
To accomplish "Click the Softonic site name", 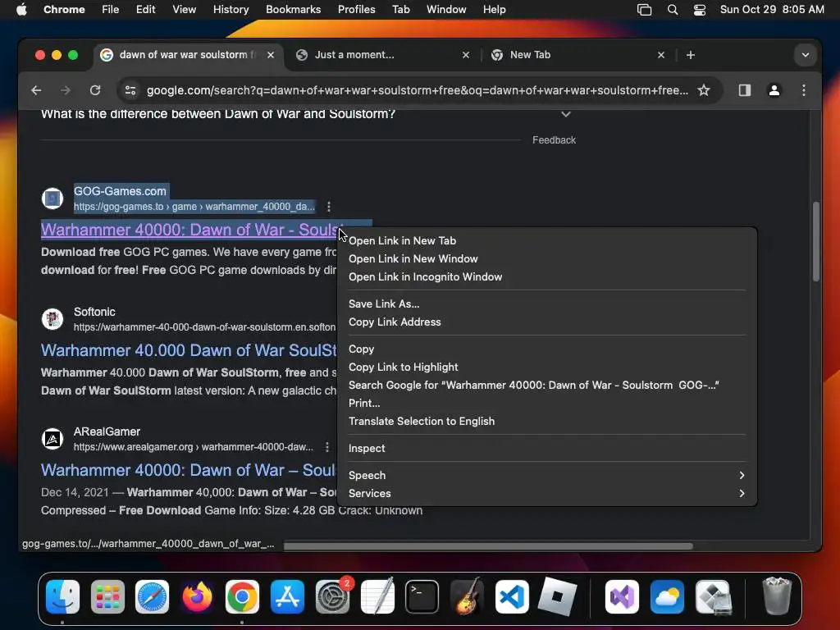I will pyautogui.click(x=94, y=312).
